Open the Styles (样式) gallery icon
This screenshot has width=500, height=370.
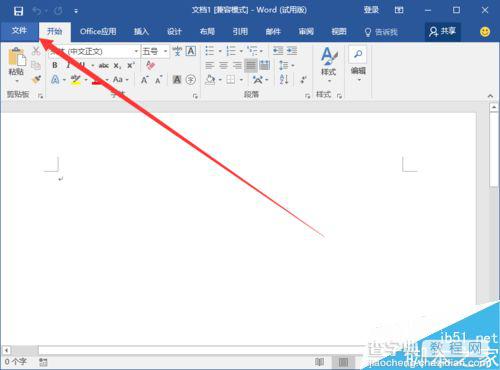pyautogui.click(x=329, y=56)
